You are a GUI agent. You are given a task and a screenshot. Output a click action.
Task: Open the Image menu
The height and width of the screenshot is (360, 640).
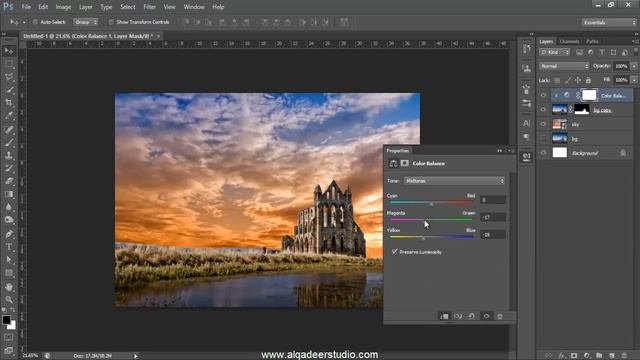click(63, 7)
